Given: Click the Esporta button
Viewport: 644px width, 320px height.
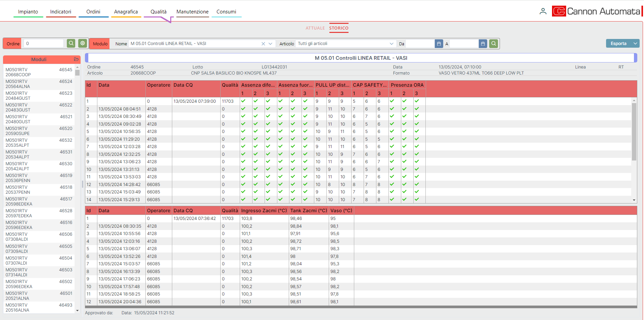Looking at the screenshot, I should point(618,44).
